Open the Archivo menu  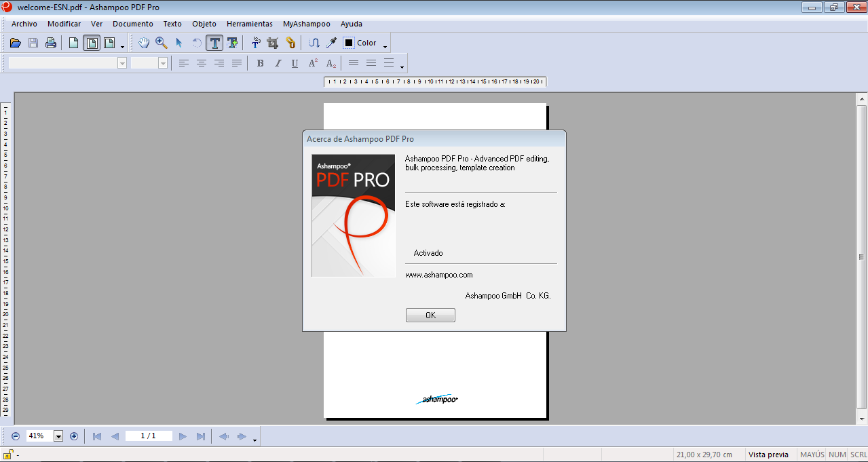click(x=24, y=24)
